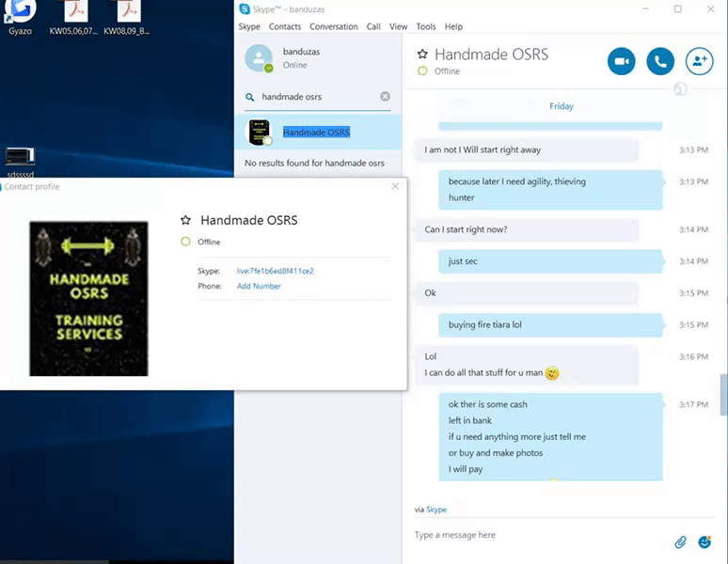
Task: Click the Handmade OSRS conversation title
Action: [491, 55]
